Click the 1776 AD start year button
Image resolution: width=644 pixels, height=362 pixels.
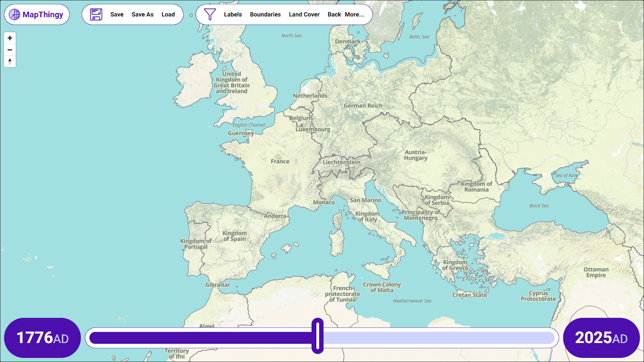click(x=42, y=338)
